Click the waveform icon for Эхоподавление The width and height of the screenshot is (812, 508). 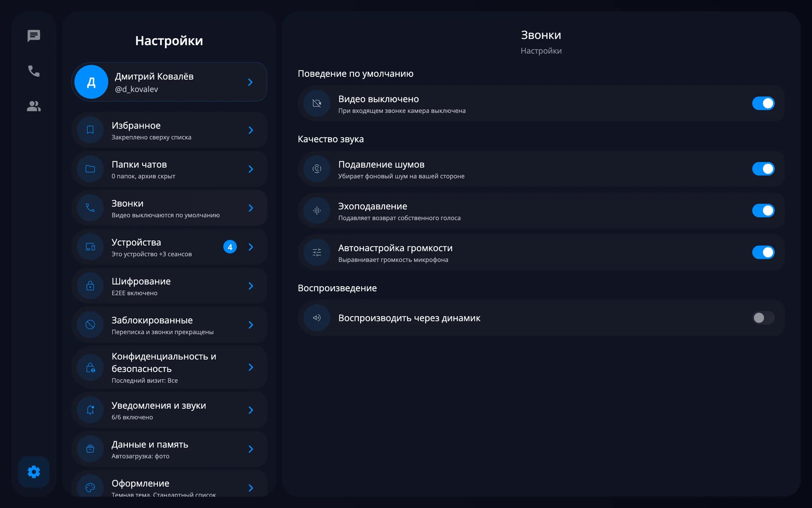(x=317, y=210)
